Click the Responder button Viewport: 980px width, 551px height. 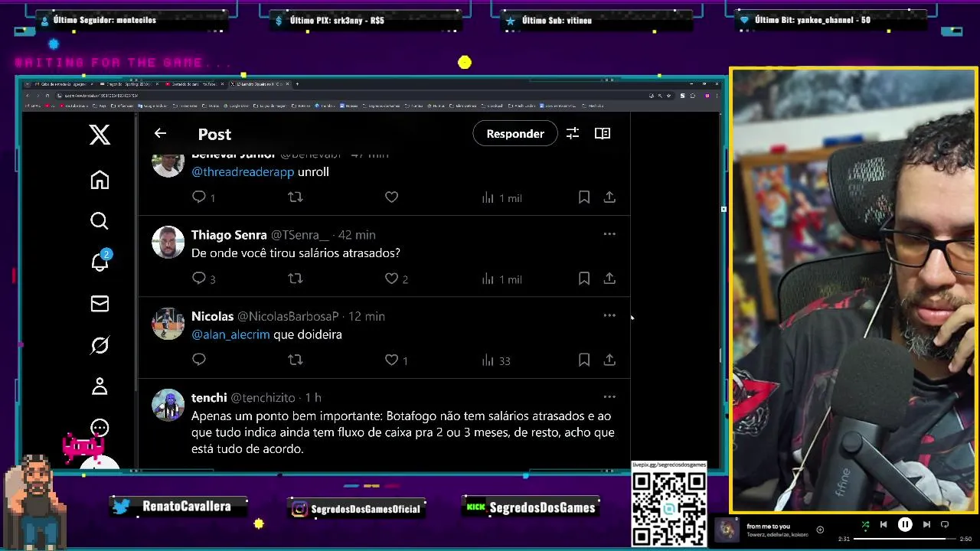515,133
